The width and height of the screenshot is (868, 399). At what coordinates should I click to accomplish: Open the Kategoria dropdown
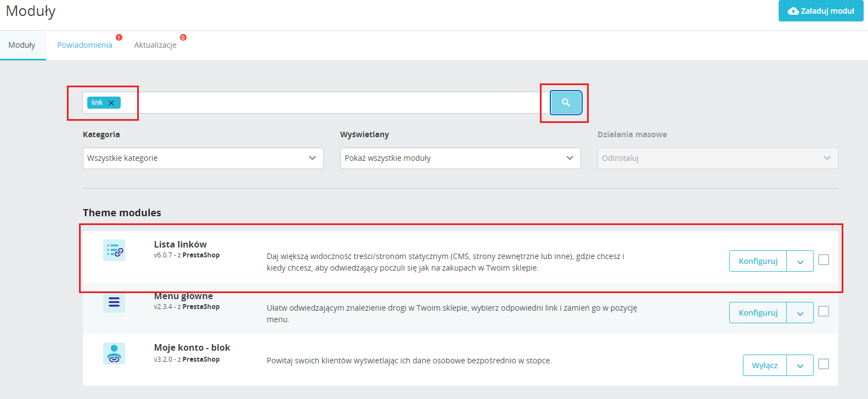point(203,158)
